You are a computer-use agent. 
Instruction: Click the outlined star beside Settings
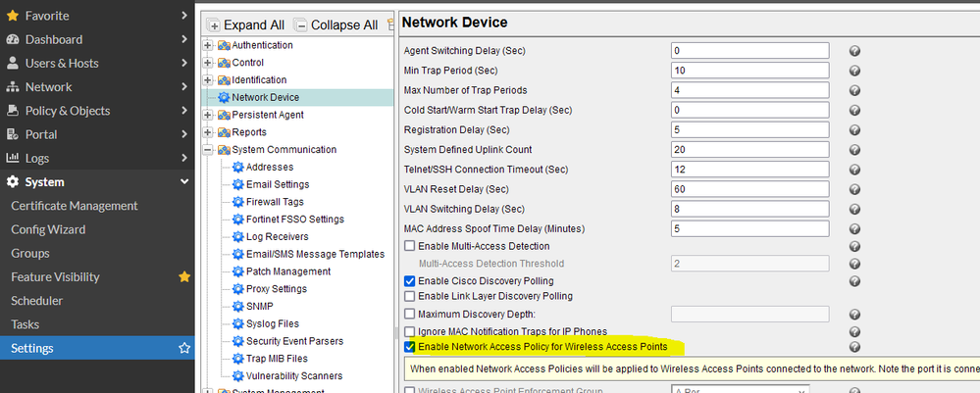(183, 348)
